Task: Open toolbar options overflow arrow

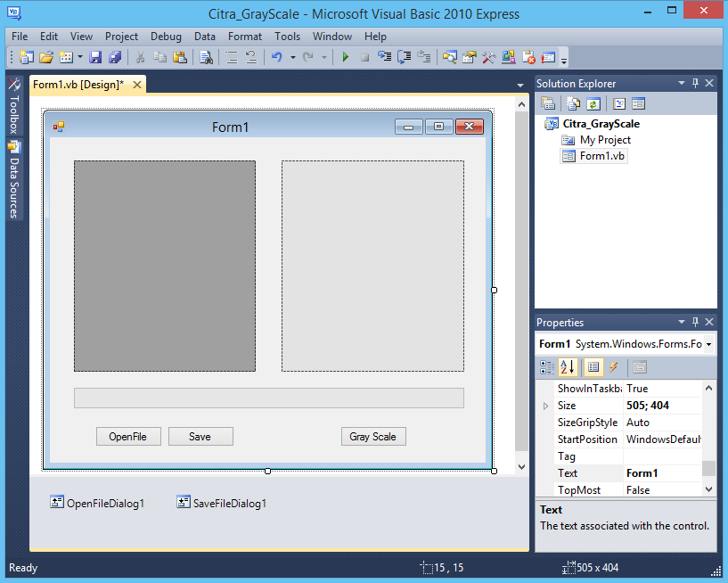Action: pyautogui.click(x=564, y=60)
